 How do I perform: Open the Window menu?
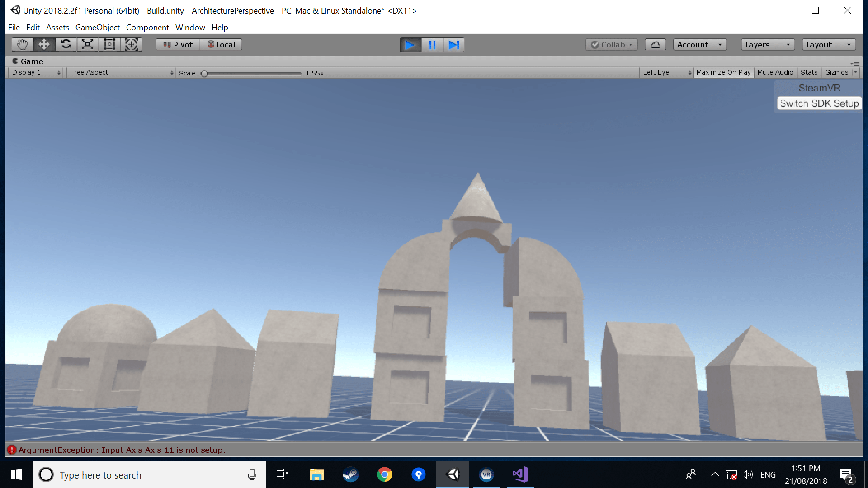coord(190,28)
